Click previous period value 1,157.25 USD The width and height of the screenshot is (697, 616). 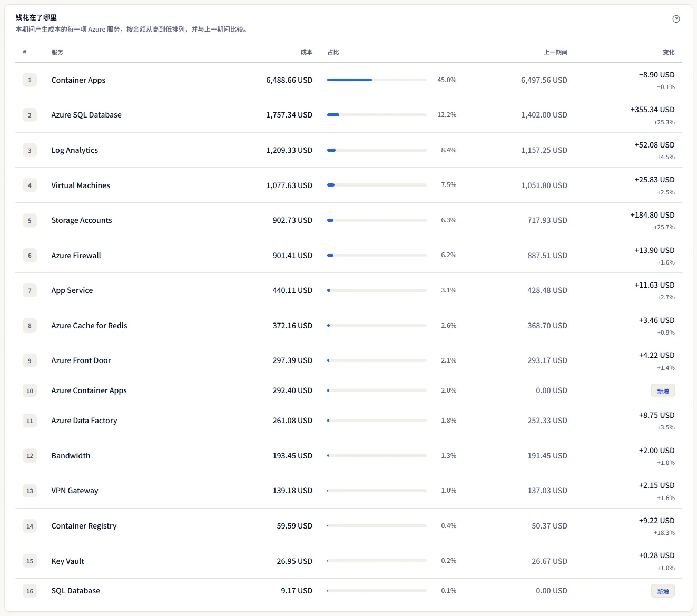[544, 150]
